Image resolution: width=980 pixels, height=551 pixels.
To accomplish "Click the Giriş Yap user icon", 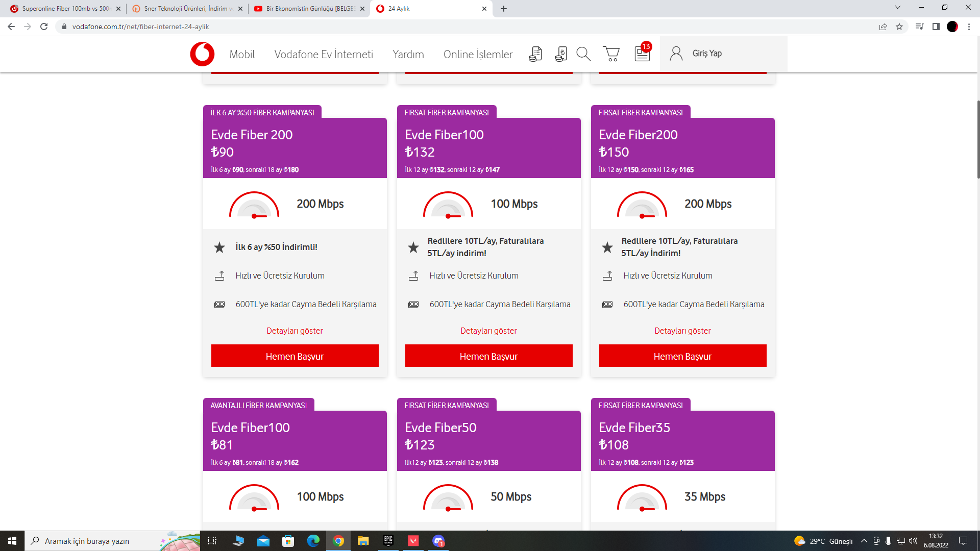I will point(676,54).
